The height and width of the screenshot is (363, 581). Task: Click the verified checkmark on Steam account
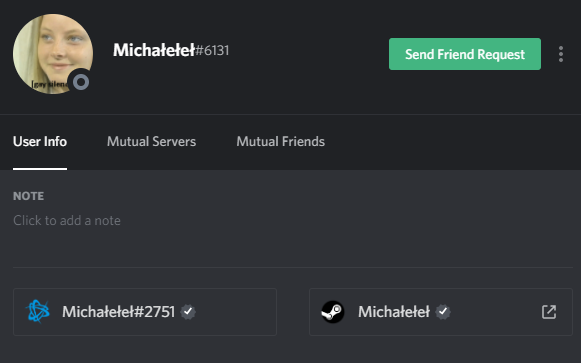point(443,312)
